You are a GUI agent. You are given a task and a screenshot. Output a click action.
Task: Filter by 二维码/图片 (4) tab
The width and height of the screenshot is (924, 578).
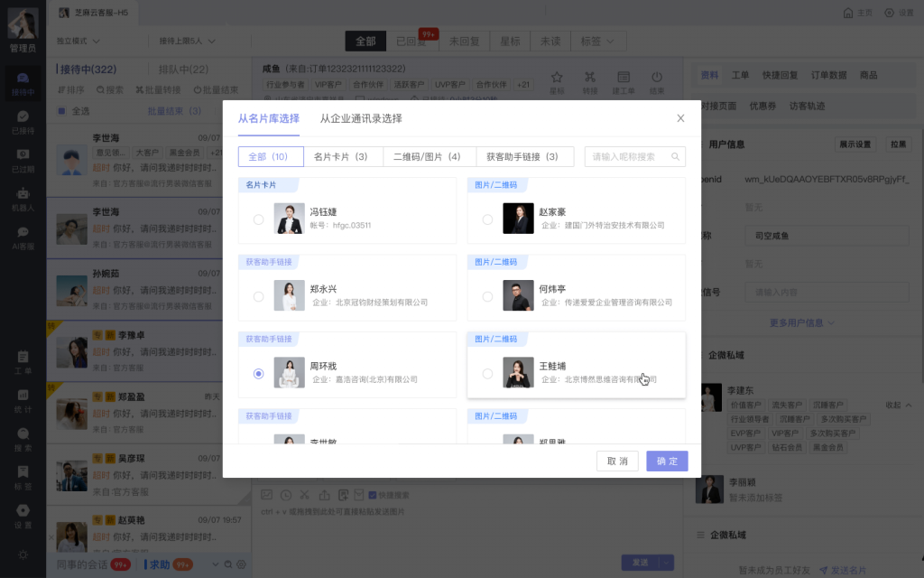pos(430,156)
